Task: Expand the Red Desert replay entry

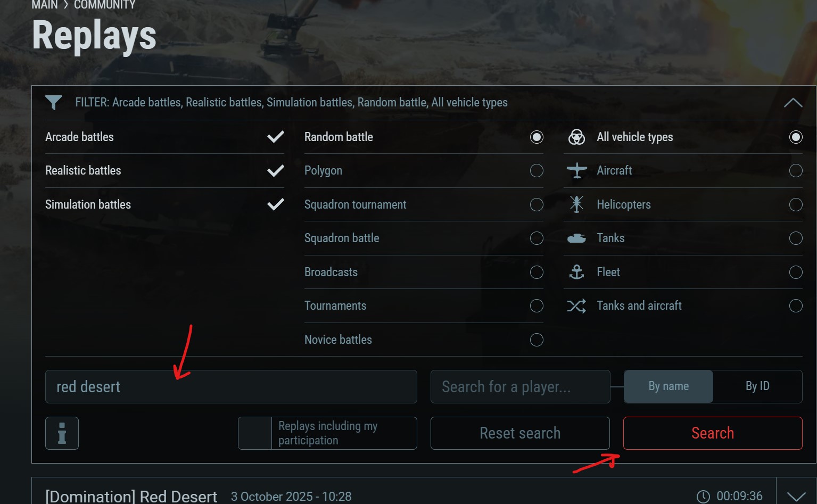Action: point(796,496)
